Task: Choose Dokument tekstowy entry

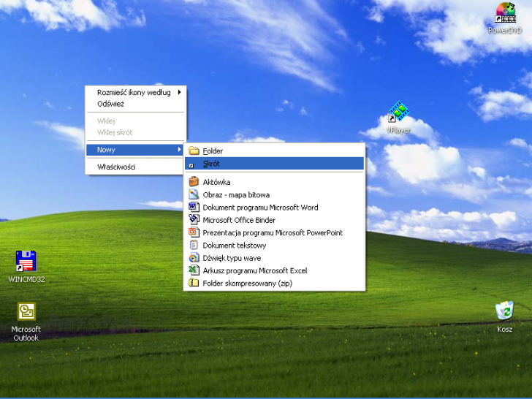Action: (274, 245)
